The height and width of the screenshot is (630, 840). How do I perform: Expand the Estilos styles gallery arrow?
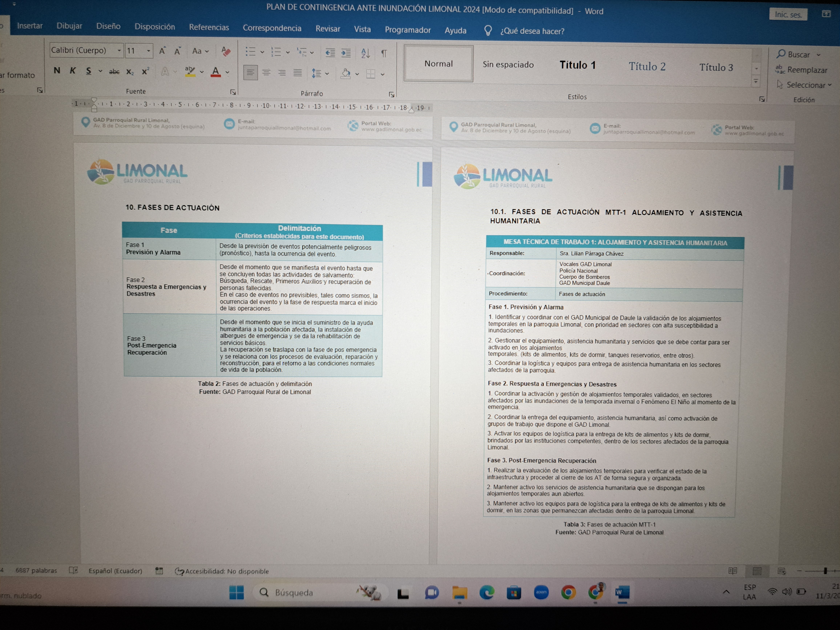[756, 81]
